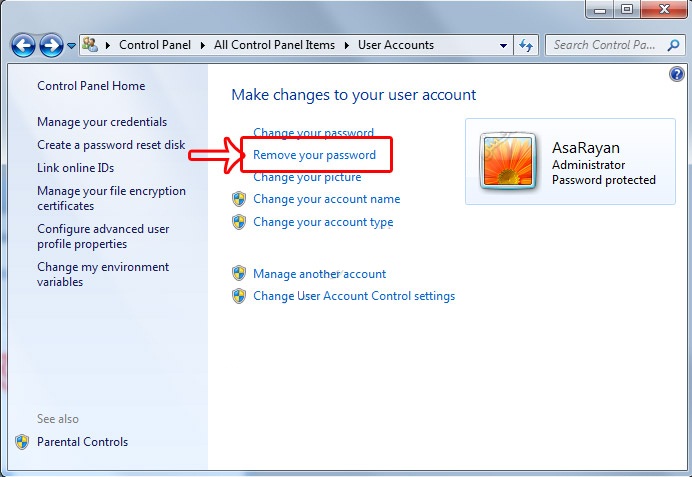The width and height of the screenshot is (692, 477).
Task: Open Manage another account link
Action: [x=319, y=274]
